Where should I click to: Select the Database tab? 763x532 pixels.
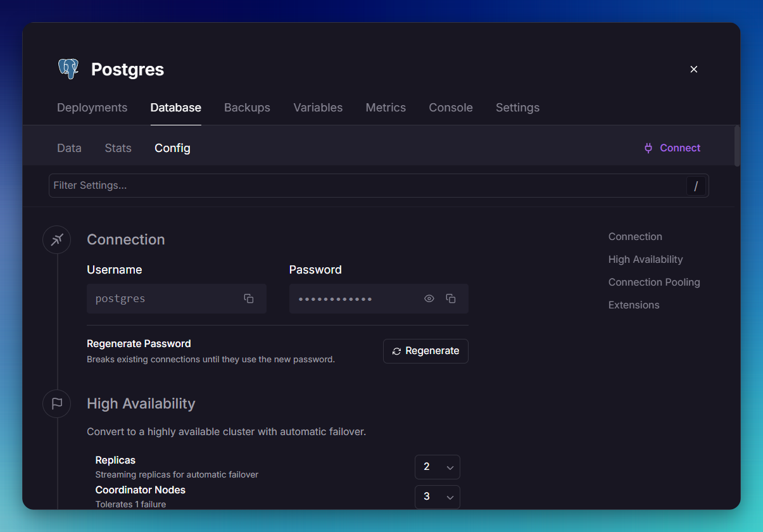pyautogui.click(x=176, y=108)
